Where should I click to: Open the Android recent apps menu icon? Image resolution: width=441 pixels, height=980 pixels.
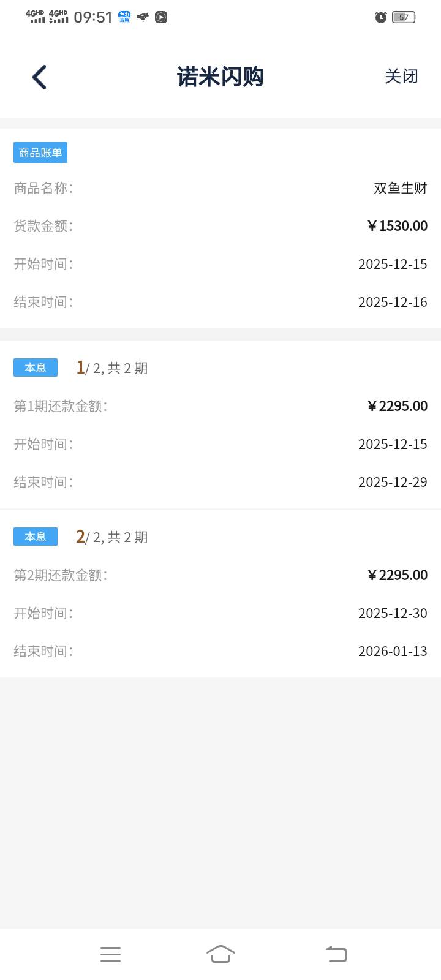tap(110, 954)
